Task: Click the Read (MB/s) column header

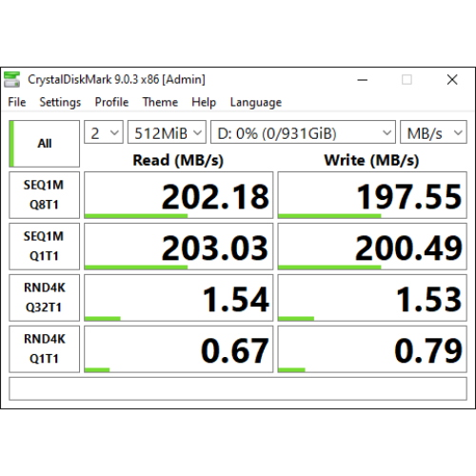Action: (178, 160)
